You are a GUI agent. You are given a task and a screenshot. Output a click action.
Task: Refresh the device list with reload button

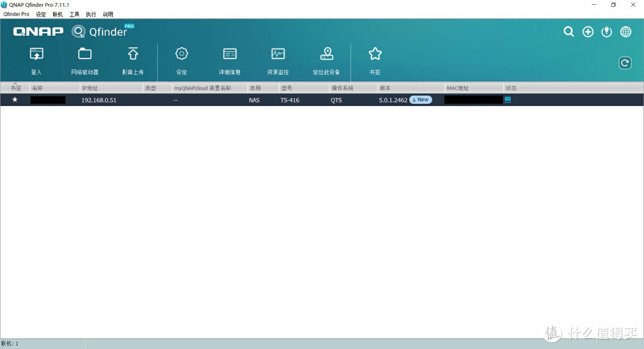(x=625, y=63)
